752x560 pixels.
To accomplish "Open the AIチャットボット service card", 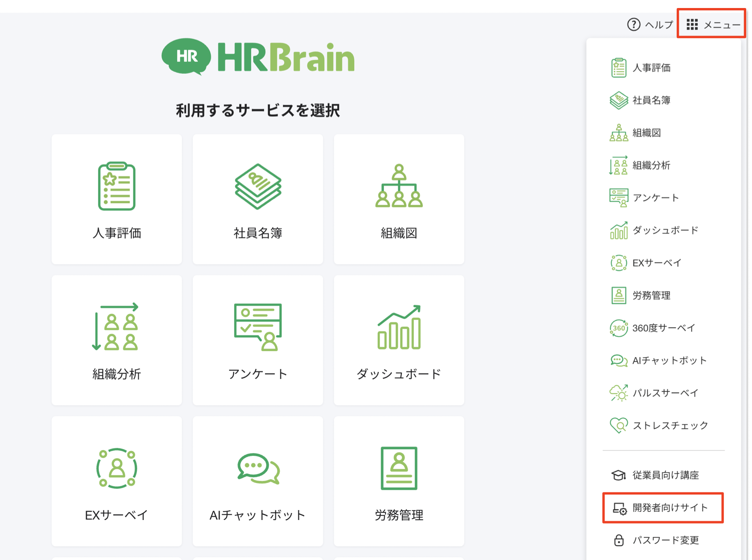I will [258, 481].
